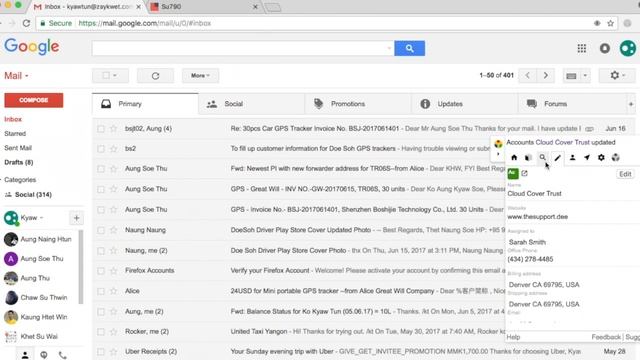Viewport: 640px width, 360px height.
Task: Tick checkbox for Naung Naung email
Action: (x=101, y=230)
